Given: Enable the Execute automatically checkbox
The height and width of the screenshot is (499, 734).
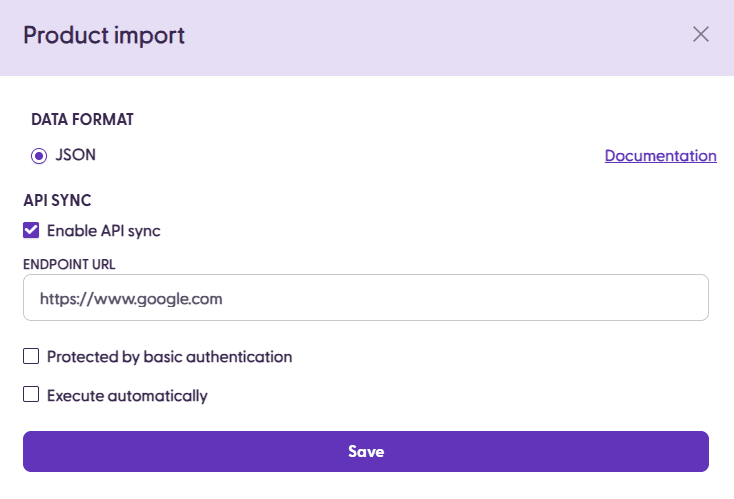Looking at the screenshot, I should coord(31,395).
